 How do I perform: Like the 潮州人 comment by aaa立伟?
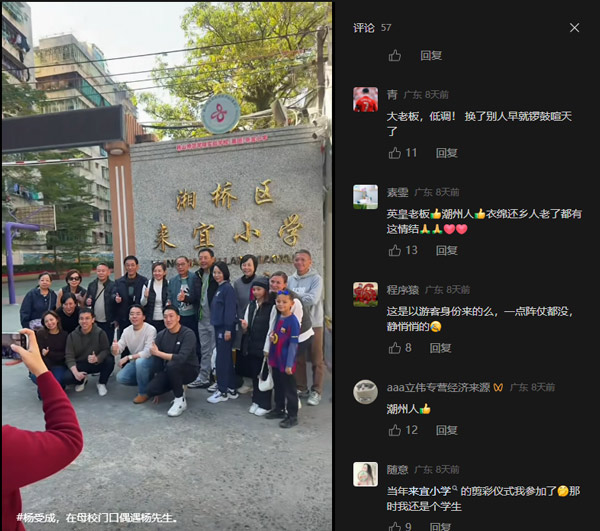[395, 430]
